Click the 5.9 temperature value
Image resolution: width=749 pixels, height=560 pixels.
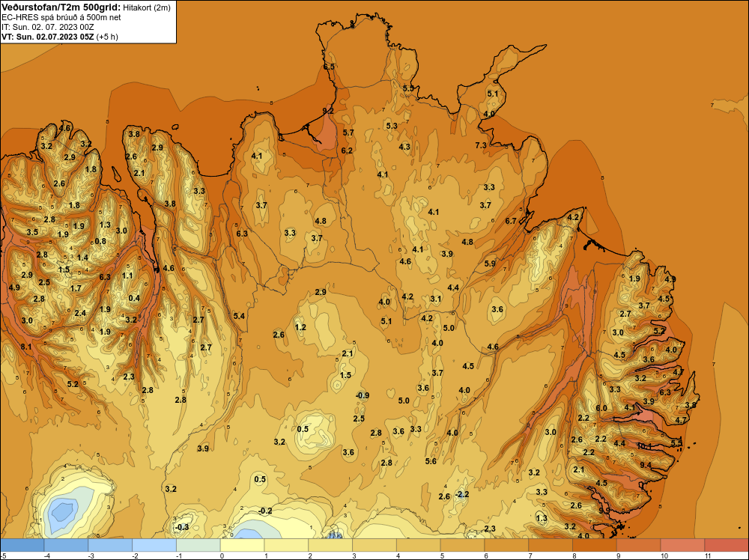pyautogui.click(x=490, y=264)
